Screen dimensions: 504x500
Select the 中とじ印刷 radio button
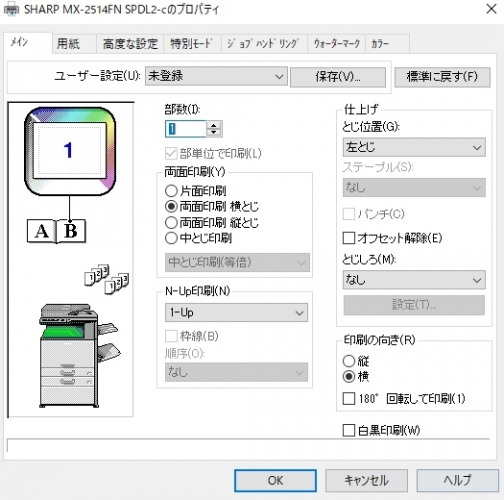(x=171, y=238)
